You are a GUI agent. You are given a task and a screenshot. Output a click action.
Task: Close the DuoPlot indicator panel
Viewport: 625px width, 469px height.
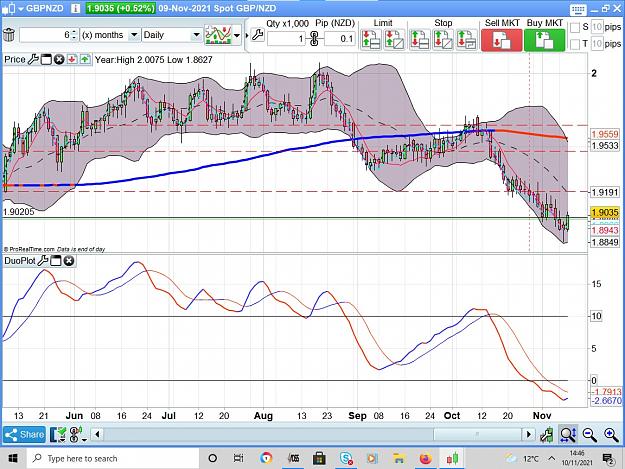click(x=69, y=261)
